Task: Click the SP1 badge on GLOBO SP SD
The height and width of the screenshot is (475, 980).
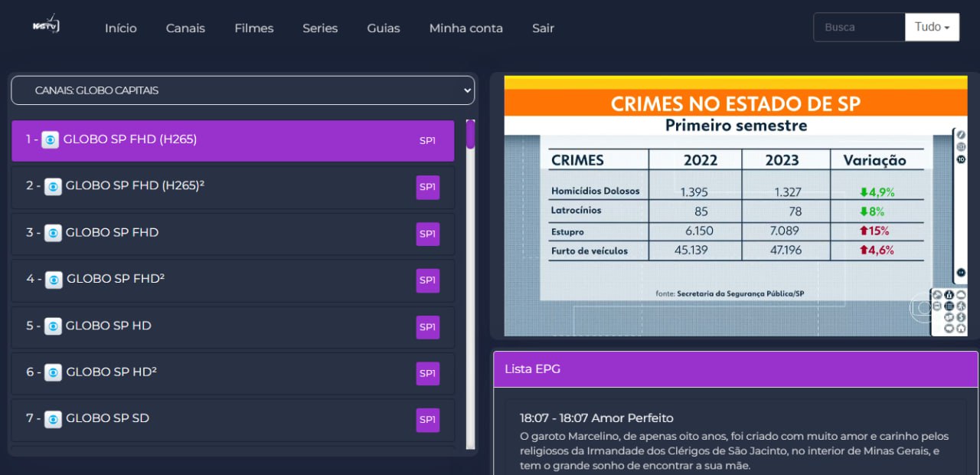Action: point(426,419)
